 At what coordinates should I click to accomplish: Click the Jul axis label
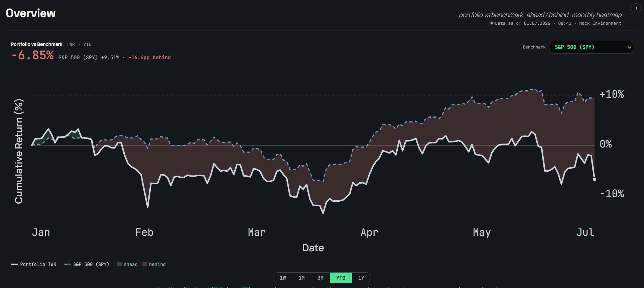(585, 232)
